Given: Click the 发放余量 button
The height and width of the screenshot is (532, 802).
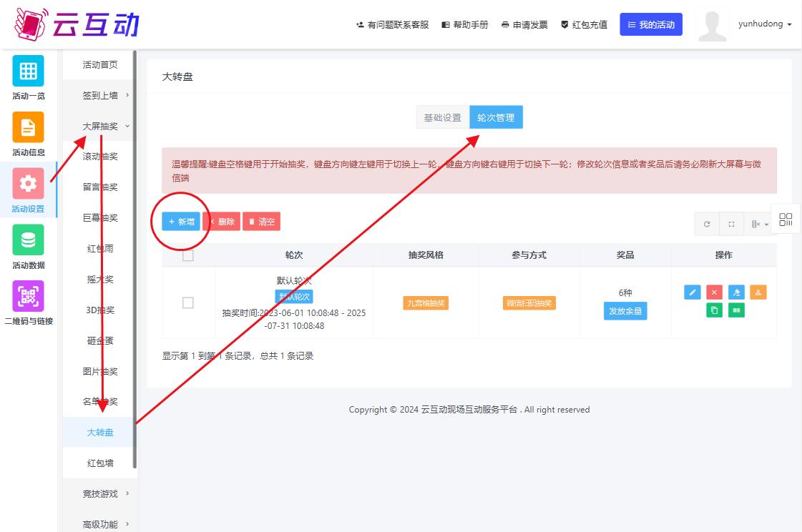Looking at the screenshot, I should pyautogui.click(x=625, y=311).
